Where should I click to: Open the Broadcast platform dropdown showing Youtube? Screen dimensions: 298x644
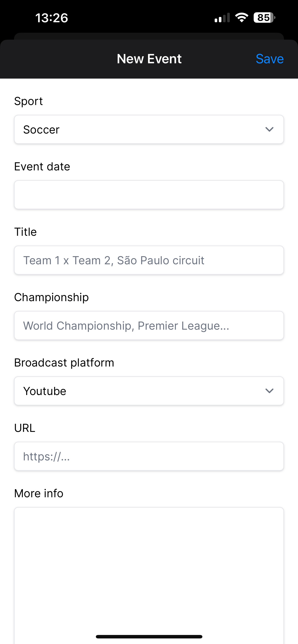coord(149,391)
